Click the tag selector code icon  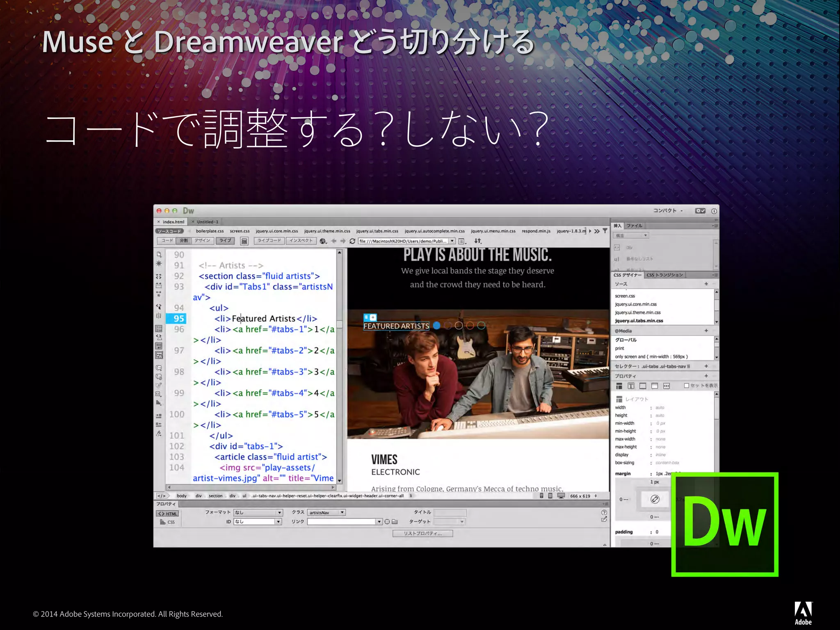(162, 496)
